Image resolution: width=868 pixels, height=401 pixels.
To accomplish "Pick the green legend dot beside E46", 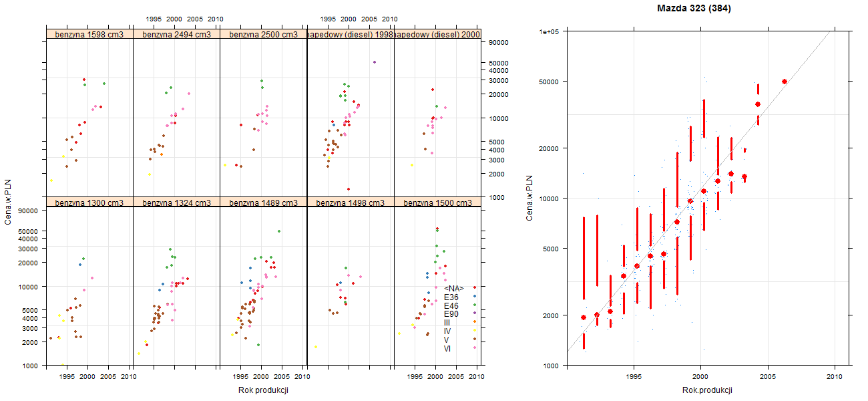I will coord(475,305).
